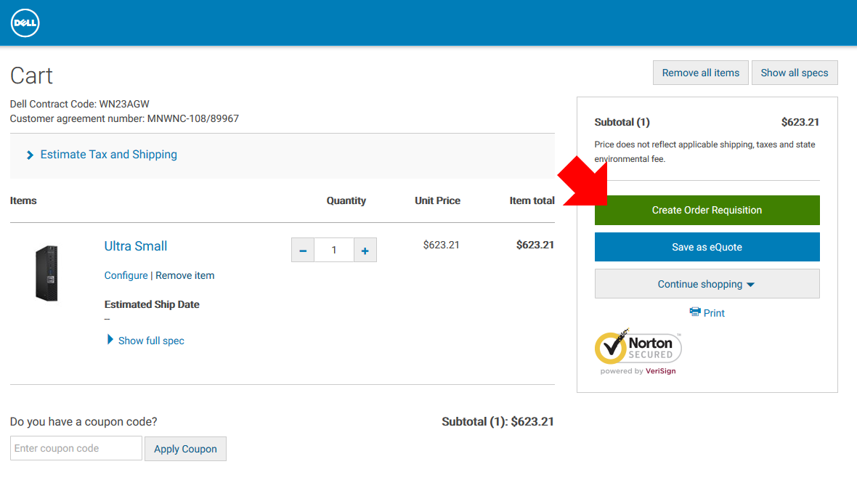This screenshot has width=857, height=504.
Task: Click Show all specs button
Action: tap(794, 73)
